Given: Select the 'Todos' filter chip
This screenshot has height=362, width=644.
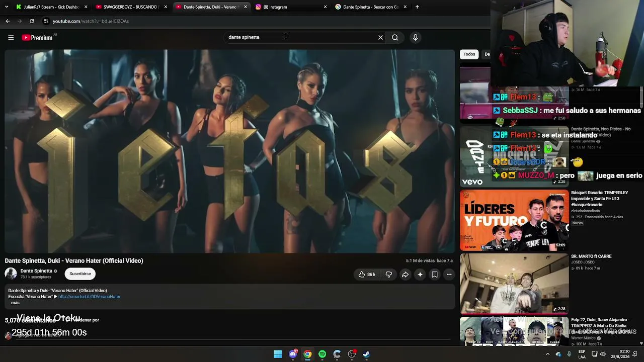Looking at the screenshot, I should pos(469,54).
